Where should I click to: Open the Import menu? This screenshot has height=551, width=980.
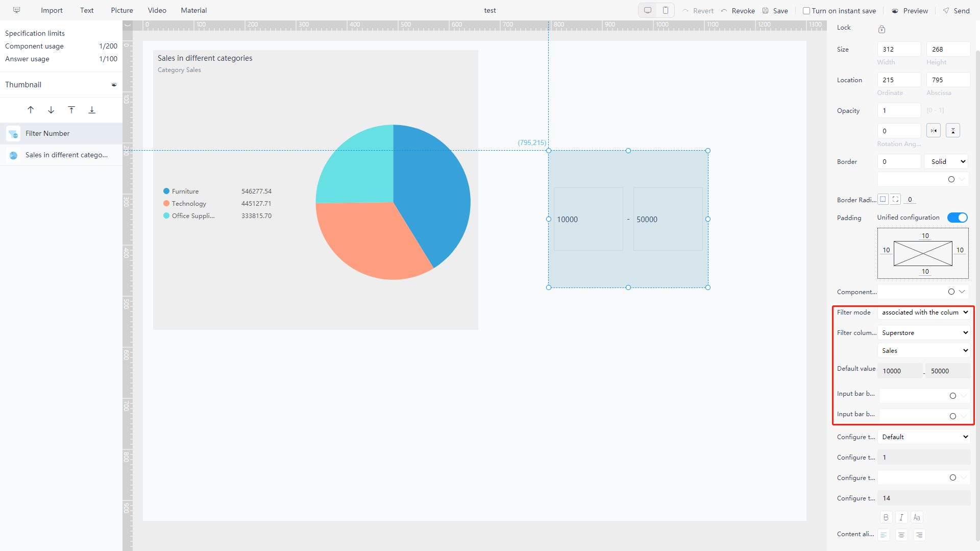tap(52, 10)
